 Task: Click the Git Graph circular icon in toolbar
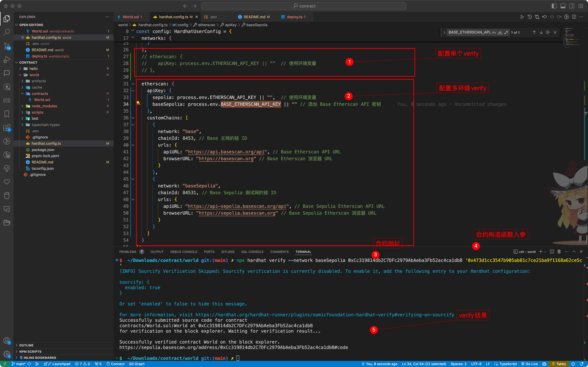click(x=567, y=17)
